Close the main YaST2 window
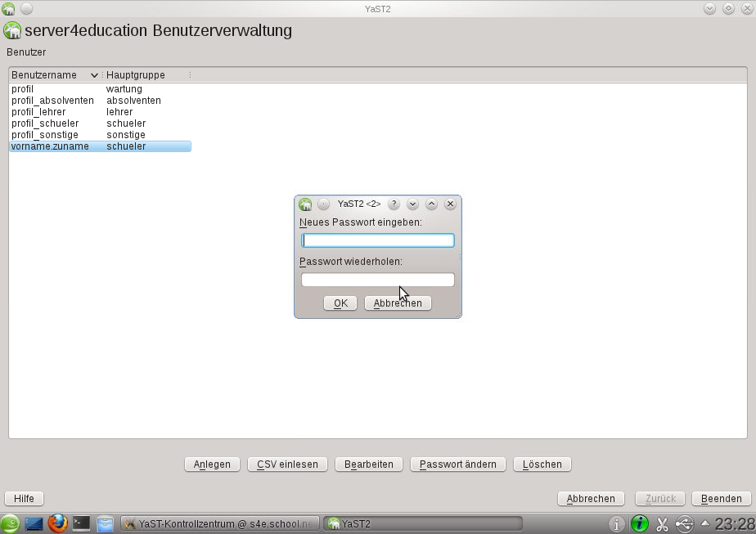756x534 pixels. [747, 9]
